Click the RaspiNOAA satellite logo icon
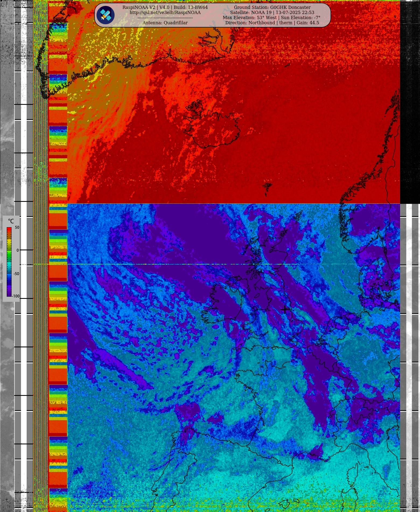Screen dimensions: 420x512 pyautogui.click(x=106, y=15)
